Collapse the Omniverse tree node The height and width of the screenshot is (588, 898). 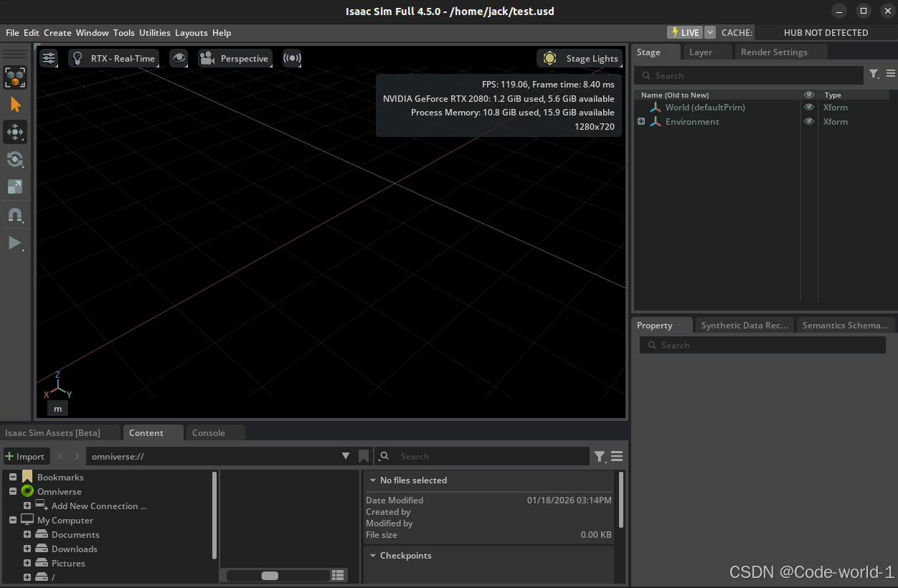click(13, 491)
